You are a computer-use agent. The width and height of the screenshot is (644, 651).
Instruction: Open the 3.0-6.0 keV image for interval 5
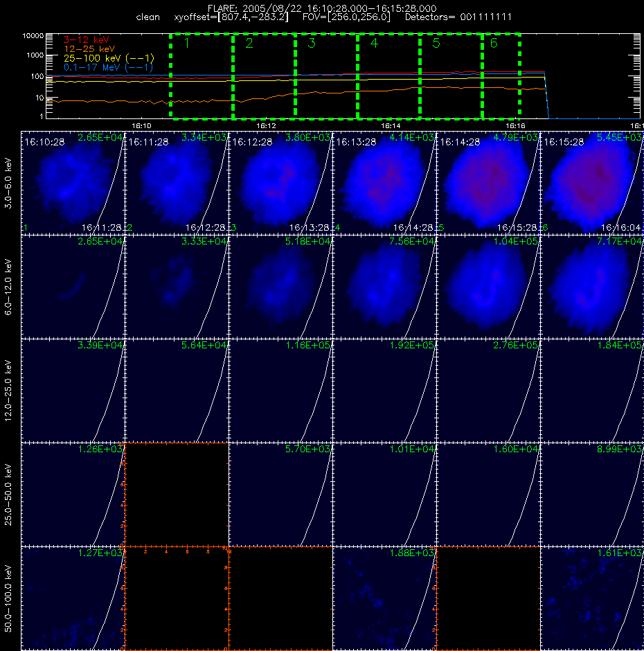[488, 183]
